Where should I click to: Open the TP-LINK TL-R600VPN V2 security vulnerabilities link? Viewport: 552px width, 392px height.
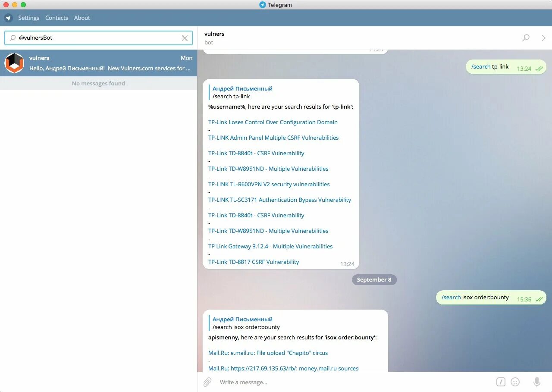pos(269,184)
